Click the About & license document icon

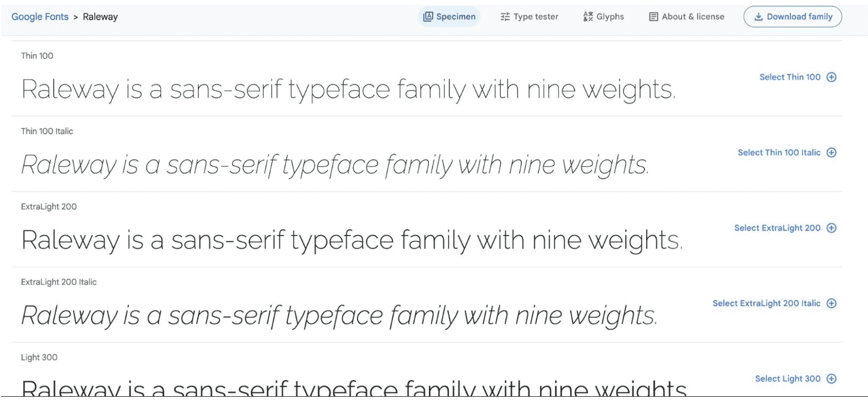[x=654, y=17]
